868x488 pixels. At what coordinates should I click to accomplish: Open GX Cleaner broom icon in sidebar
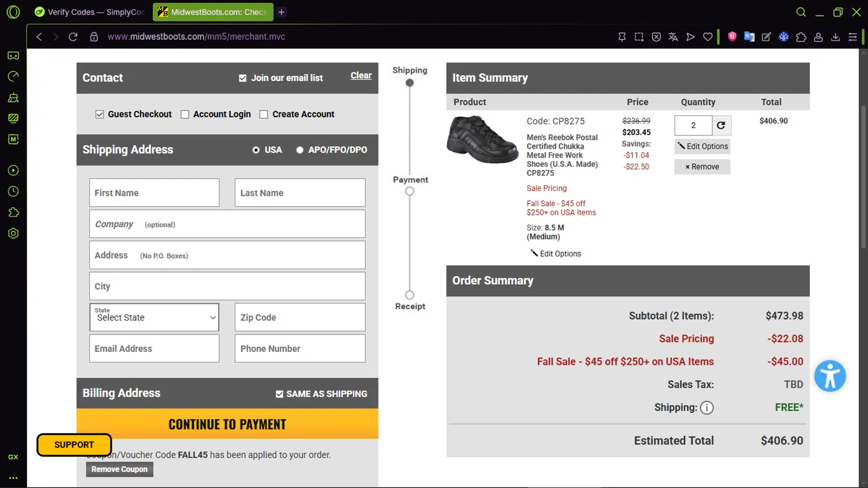coord(13,97)
